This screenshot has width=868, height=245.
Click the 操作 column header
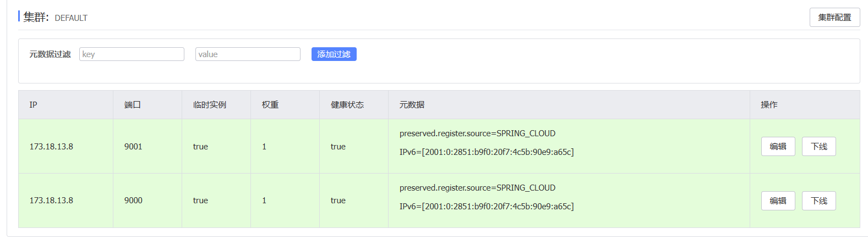[769, 105]
